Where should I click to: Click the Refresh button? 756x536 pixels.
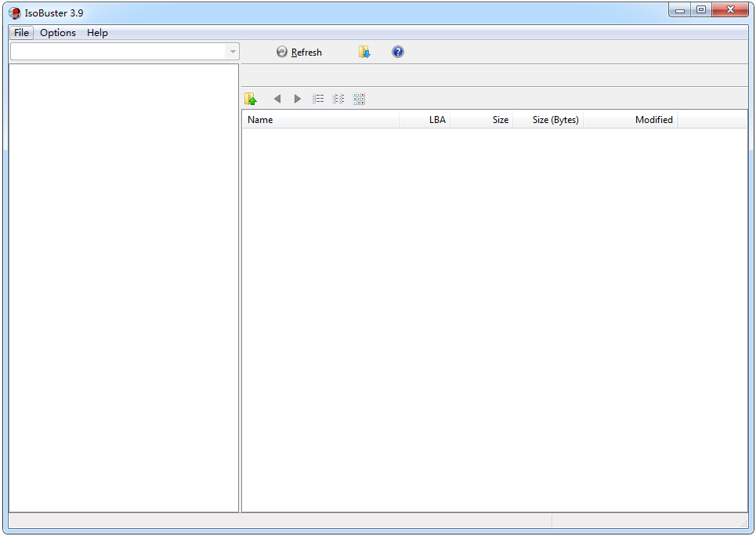[x=299, y=52]
